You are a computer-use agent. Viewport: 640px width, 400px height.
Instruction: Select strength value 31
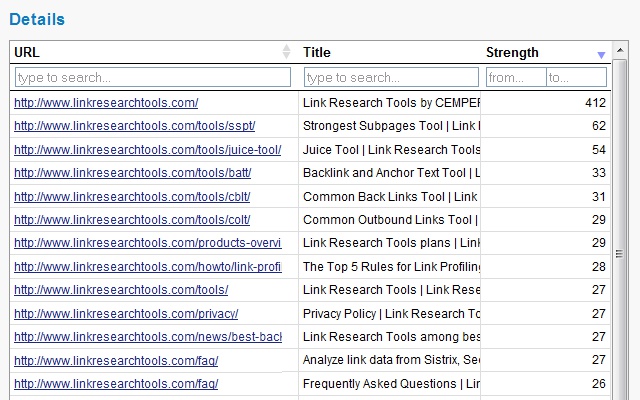click(599, 197)
